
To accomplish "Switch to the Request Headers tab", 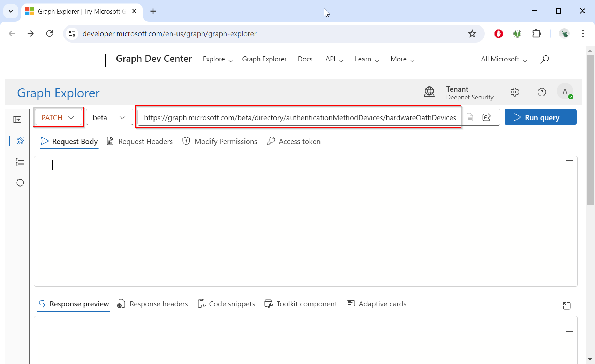I will pyautogui.click(x=140, y=142).
